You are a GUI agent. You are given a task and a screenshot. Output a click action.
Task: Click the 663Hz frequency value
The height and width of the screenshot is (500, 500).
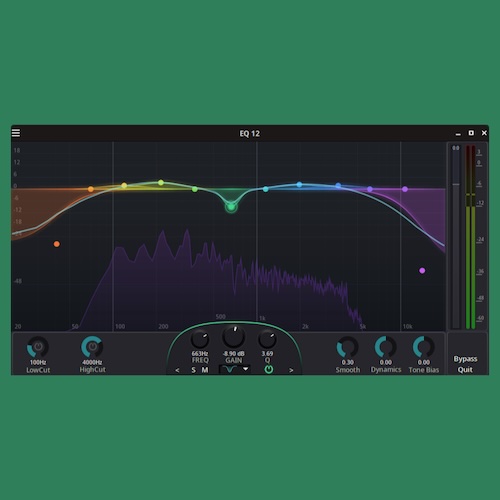200,353
